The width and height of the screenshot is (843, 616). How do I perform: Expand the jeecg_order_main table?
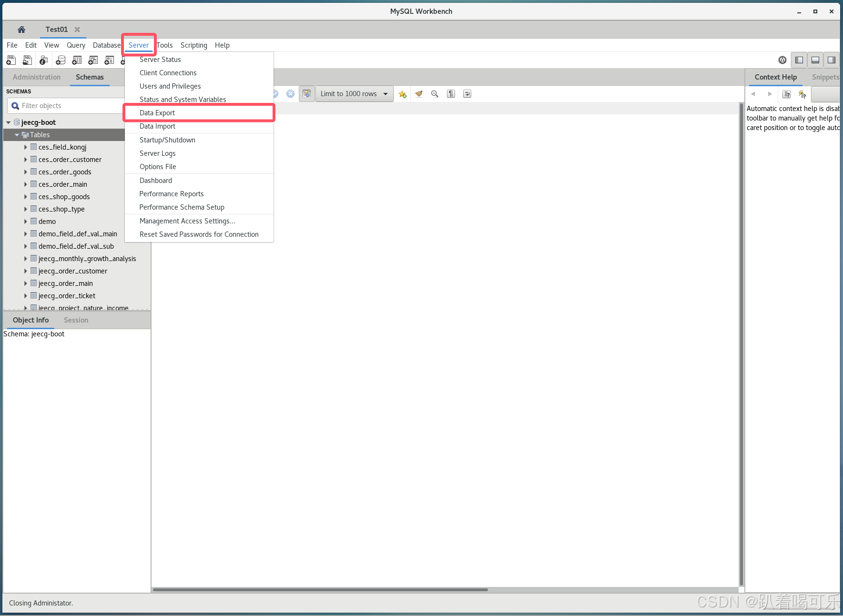point(25,283)
